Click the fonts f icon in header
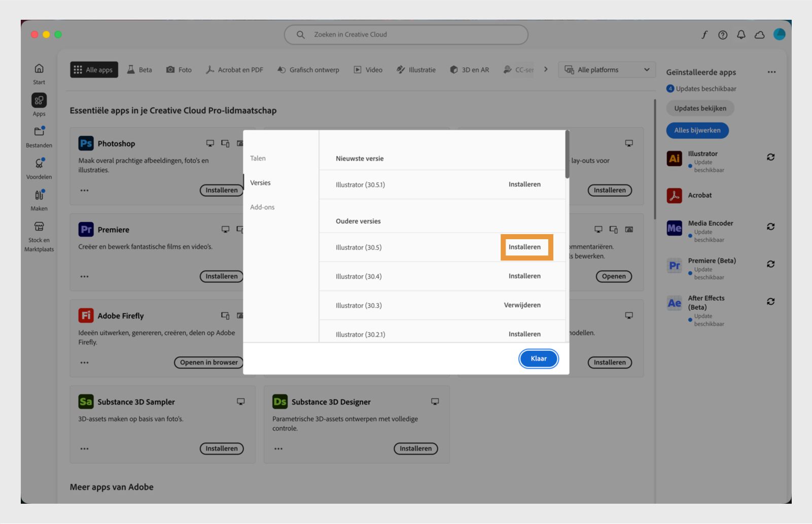Image resolution: width=812 pixels, height=524 pixels. click(704, 34)
